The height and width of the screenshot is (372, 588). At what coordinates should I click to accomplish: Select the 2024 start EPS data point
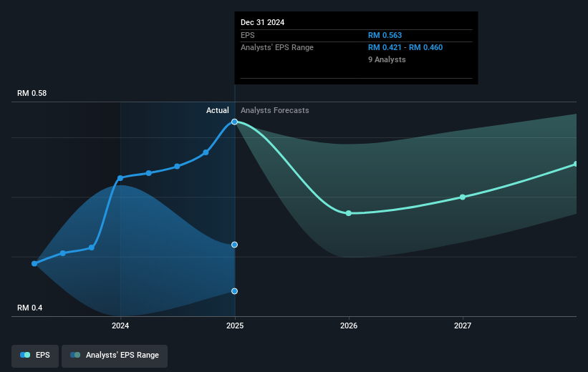point(120,178)
